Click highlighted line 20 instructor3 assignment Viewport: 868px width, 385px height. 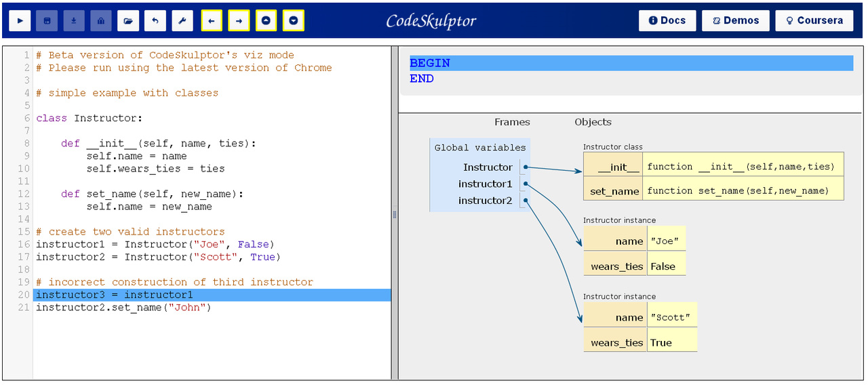(x=212, y=295)
